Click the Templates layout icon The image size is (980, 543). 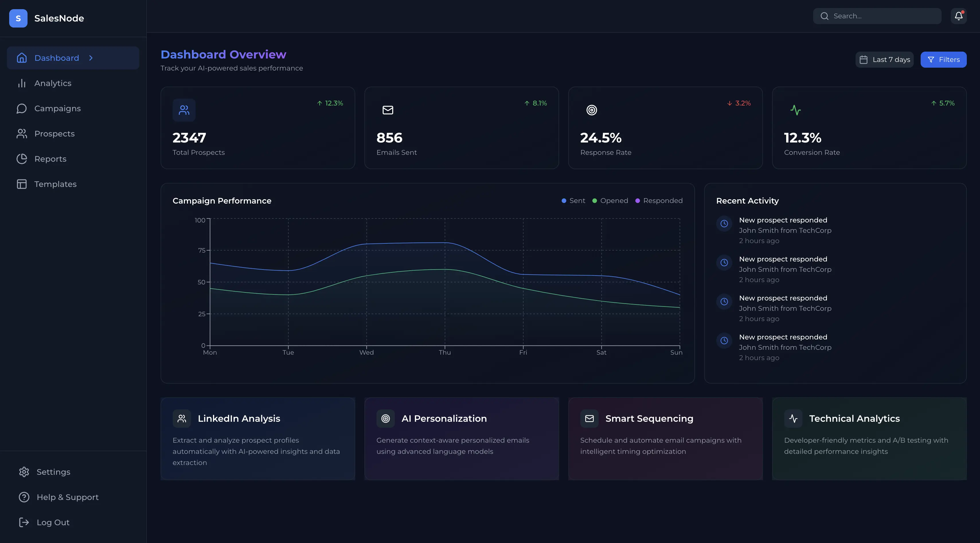22,184
